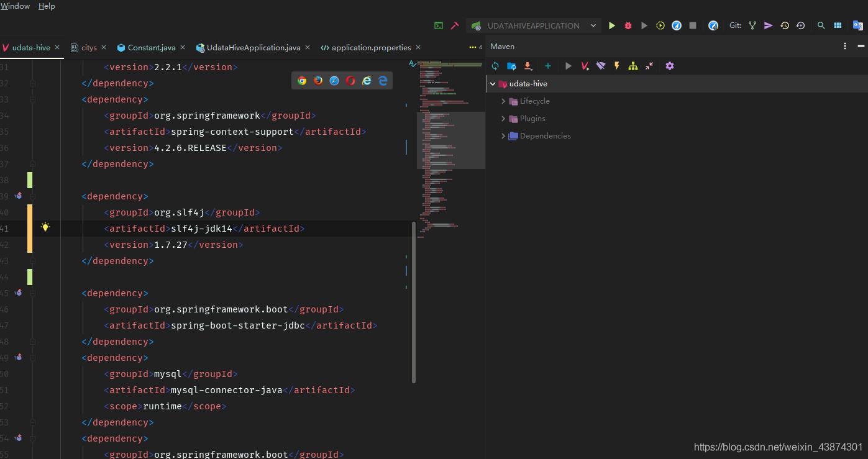Debug the application with bug icon
Image resolution: width=868 pixels, height=459 pixels.
click(x=628, y=25)
